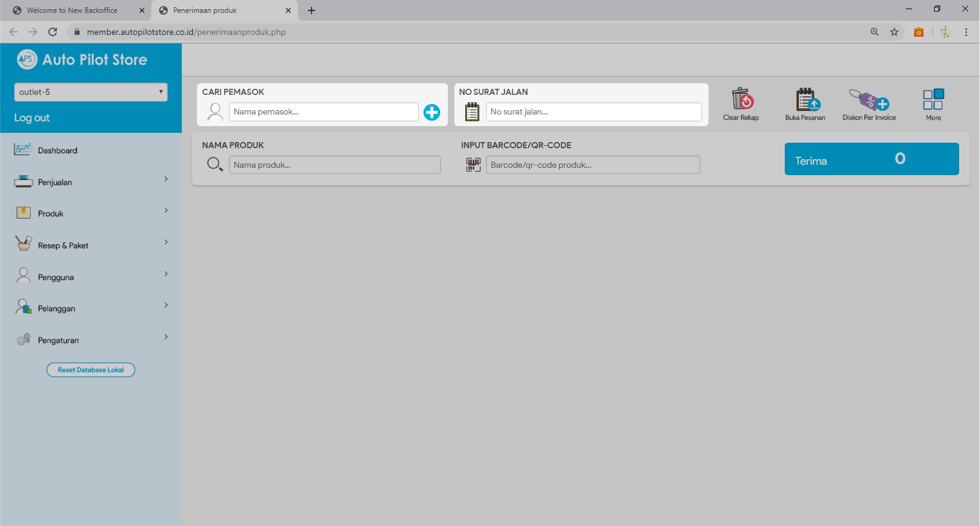Open the outlet-5 dropdown selector
Screen dimensions: 980x526
91,92
